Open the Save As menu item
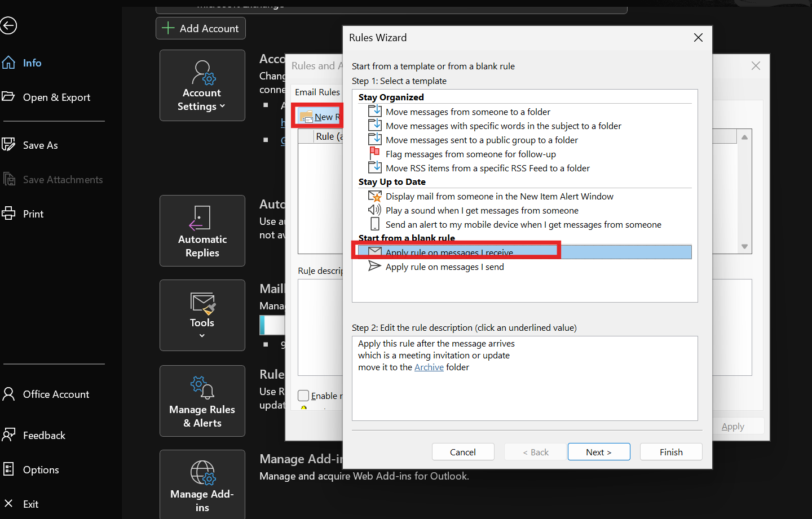The image size is (812, 519). click(41, 145)
